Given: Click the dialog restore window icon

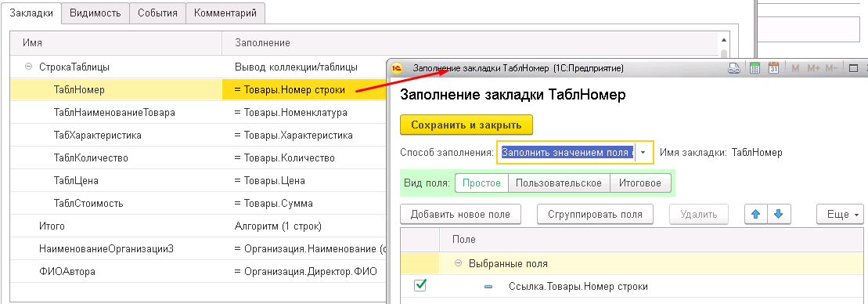Looking at the screenshot, I should point(853,68).
